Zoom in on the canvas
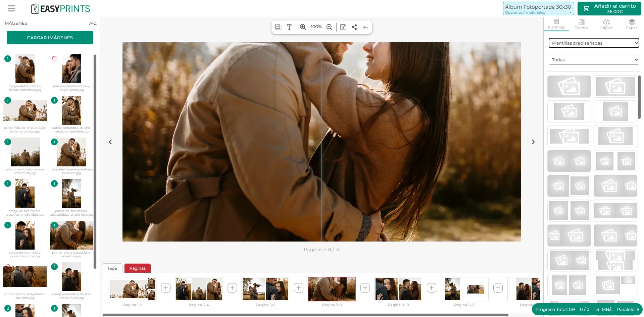644x317 pixels. (303, 27)
